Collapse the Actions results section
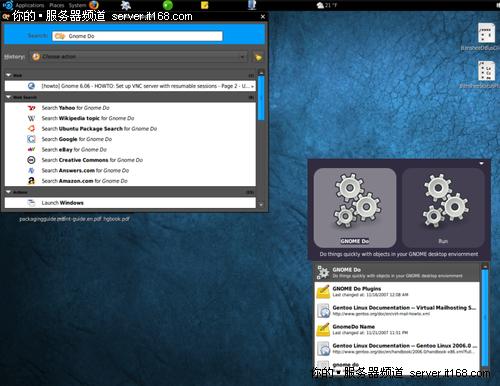Image resolution: width=500 pixels, height=386 pixels. pos(9,192)
